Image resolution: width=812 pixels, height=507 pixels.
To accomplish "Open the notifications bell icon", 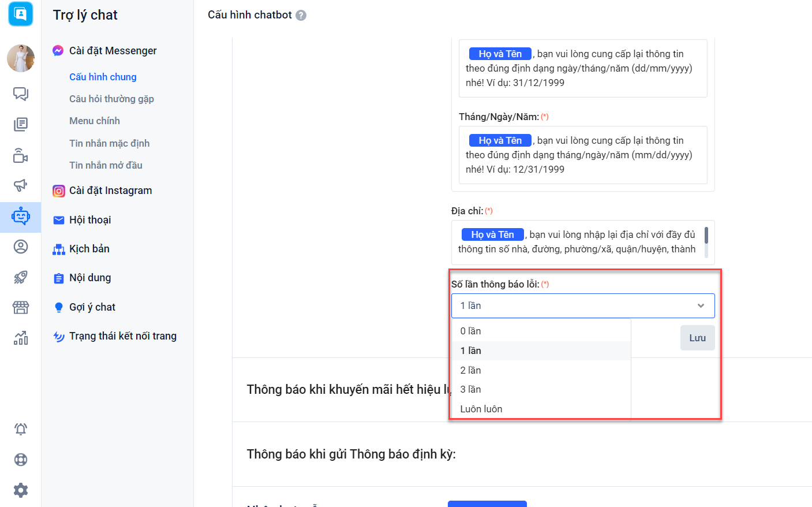I will coord(21,429).
